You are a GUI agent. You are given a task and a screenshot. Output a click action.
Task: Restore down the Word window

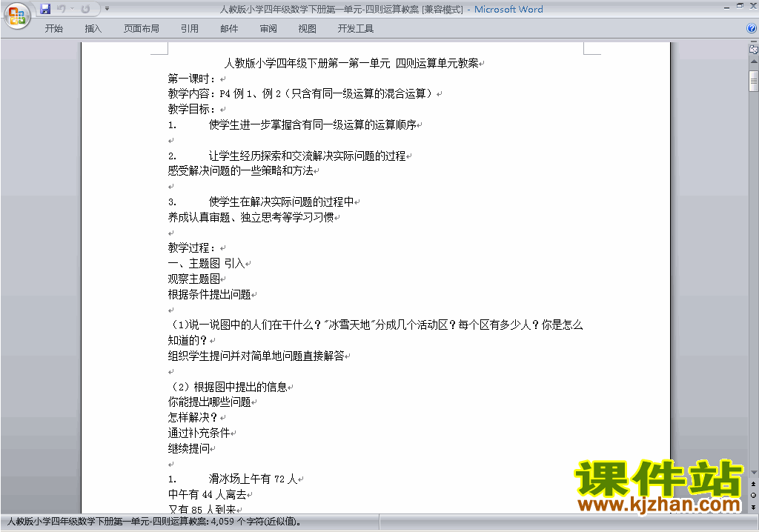[x=740, y=6]
